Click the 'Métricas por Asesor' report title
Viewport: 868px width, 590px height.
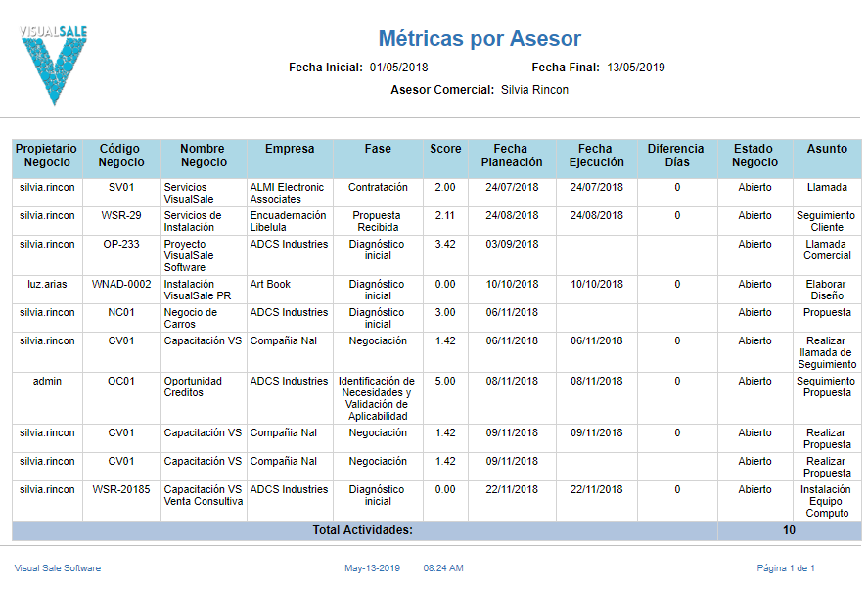click(x=480, y=39)
